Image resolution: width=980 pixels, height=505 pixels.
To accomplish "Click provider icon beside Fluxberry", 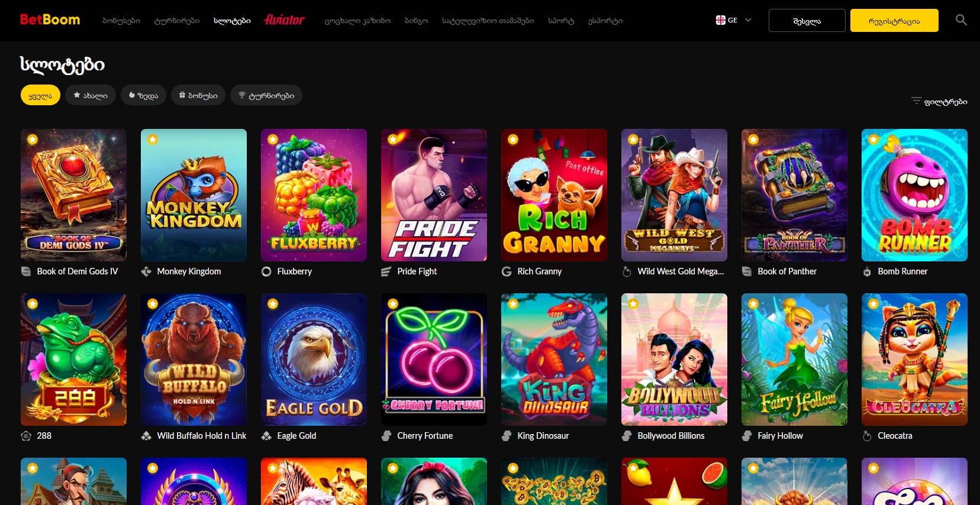I will (x=266, y=271).
